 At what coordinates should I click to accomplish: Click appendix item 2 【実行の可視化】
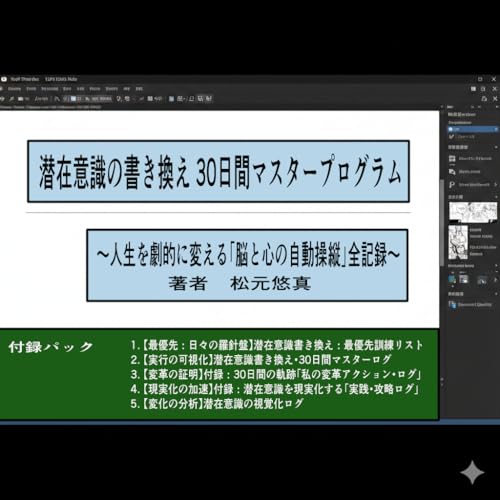pos(261,360)
